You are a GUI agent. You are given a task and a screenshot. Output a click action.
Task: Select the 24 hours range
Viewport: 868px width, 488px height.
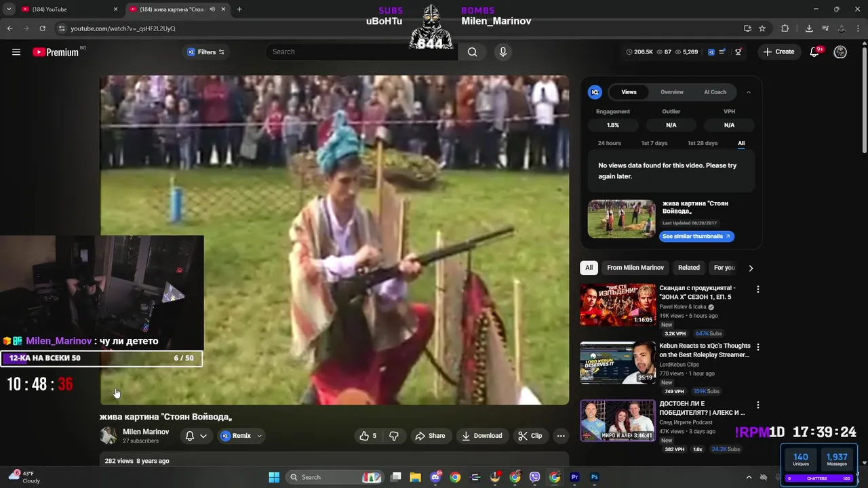(609, 143)
